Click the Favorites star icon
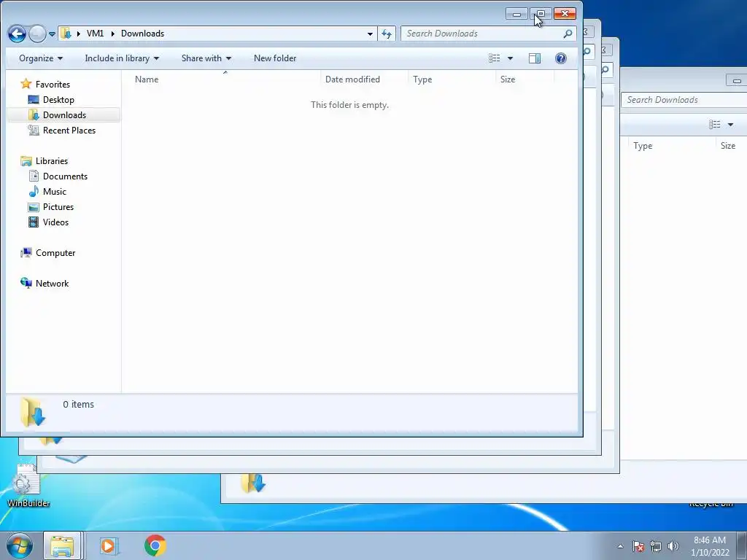The image size is (747, 560). tap(26, 84)
